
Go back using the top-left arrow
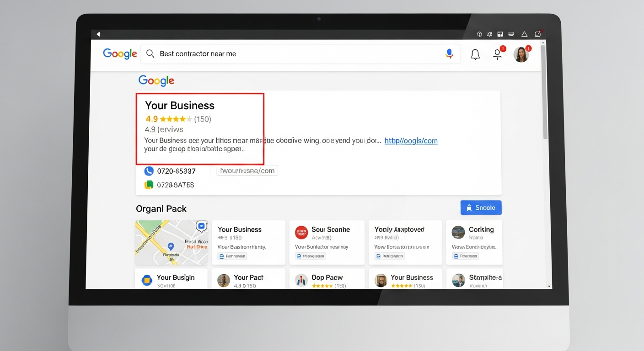(98, 34)
